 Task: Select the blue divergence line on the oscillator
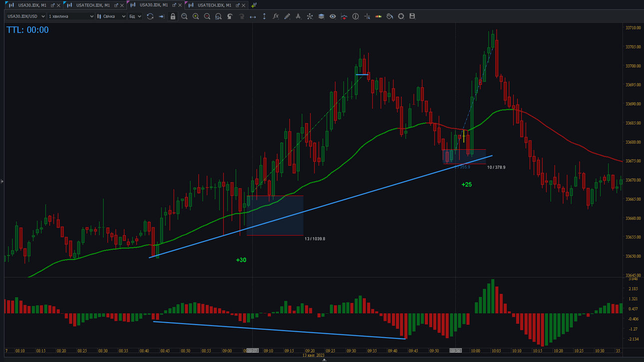coord(279,330)
